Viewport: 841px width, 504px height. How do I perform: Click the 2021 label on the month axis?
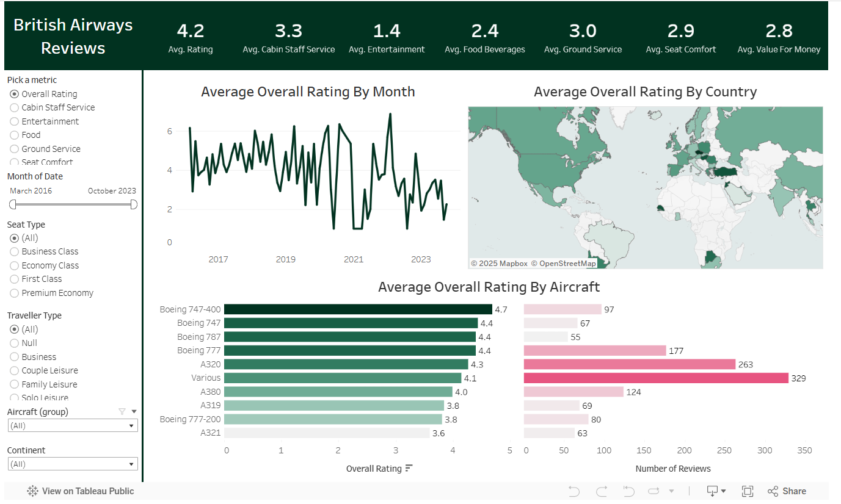click(354, 259)
